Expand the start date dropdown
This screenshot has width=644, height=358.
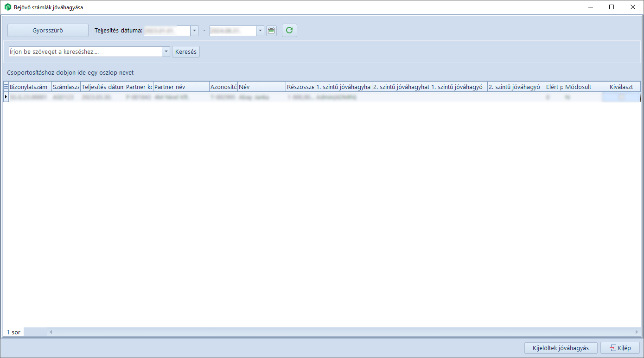(194, 31)
